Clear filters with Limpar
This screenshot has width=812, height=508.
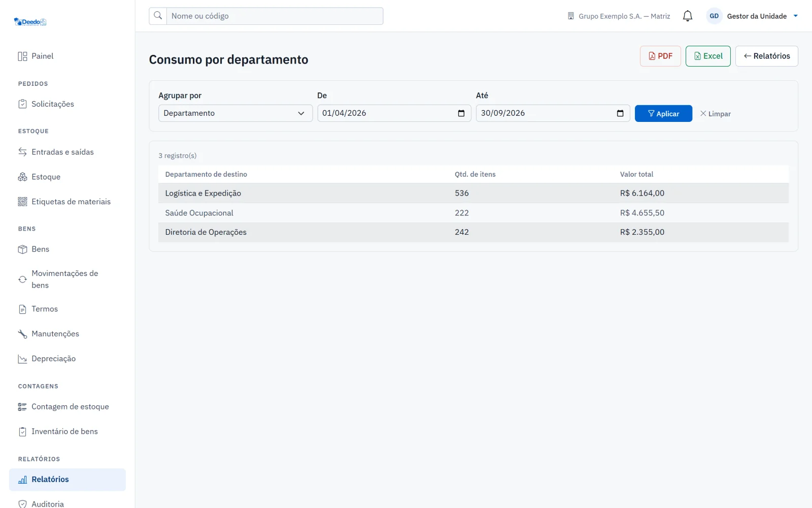click(716, 114)
